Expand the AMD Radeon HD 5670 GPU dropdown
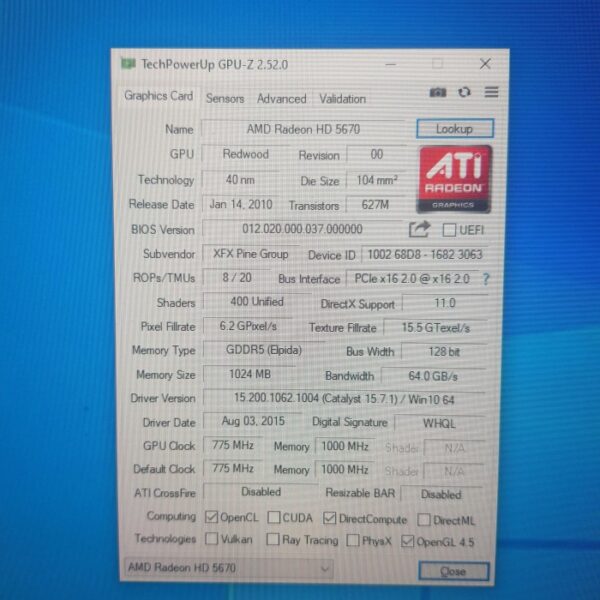The image size is (600, 600). click(x=228, y=567)
